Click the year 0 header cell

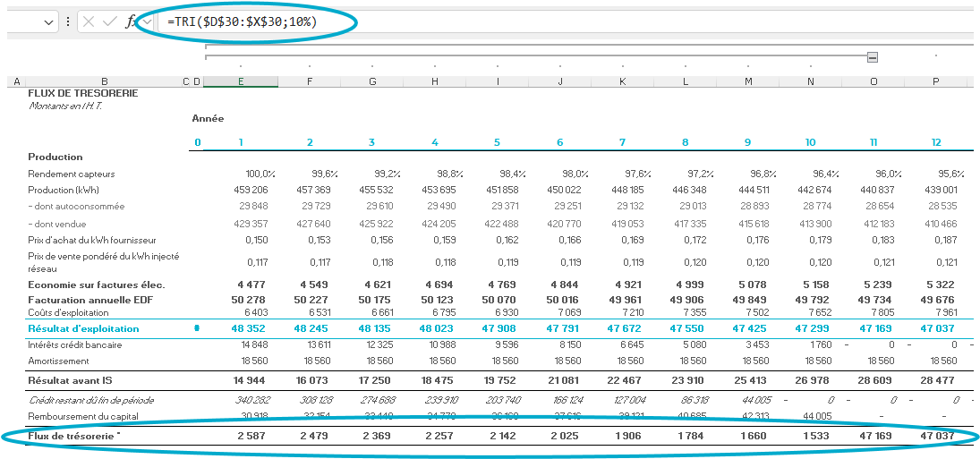198,142
